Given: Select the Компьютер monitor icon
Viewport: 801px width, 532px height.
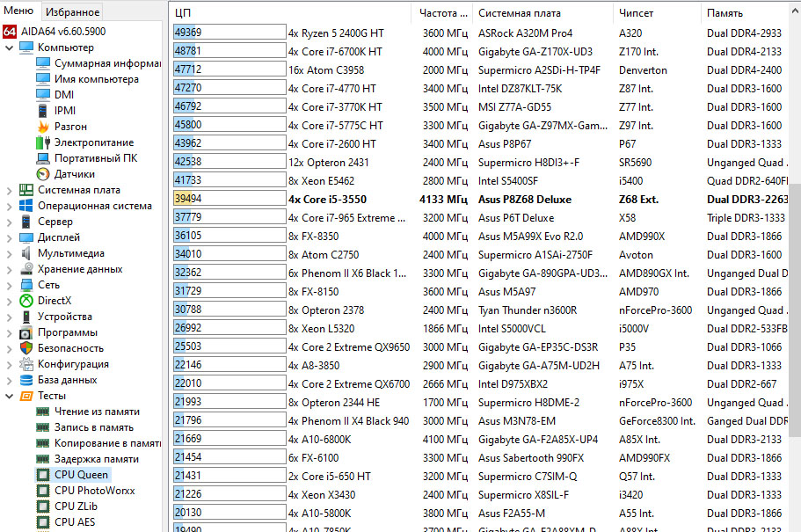Looking at the screenshot, I should [26, 47].
